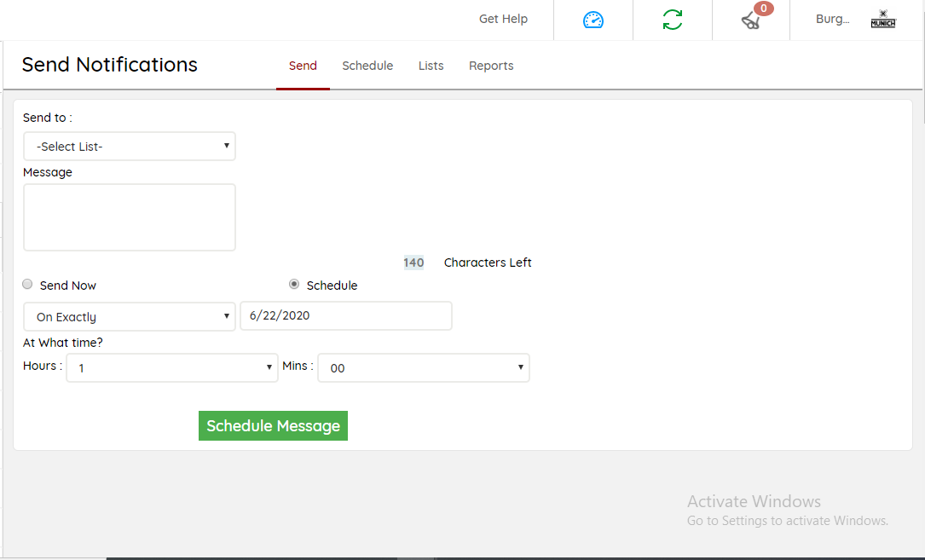Click the Get Help link
The height and width of the screenshot is (560, 925).
pos(503,19)
